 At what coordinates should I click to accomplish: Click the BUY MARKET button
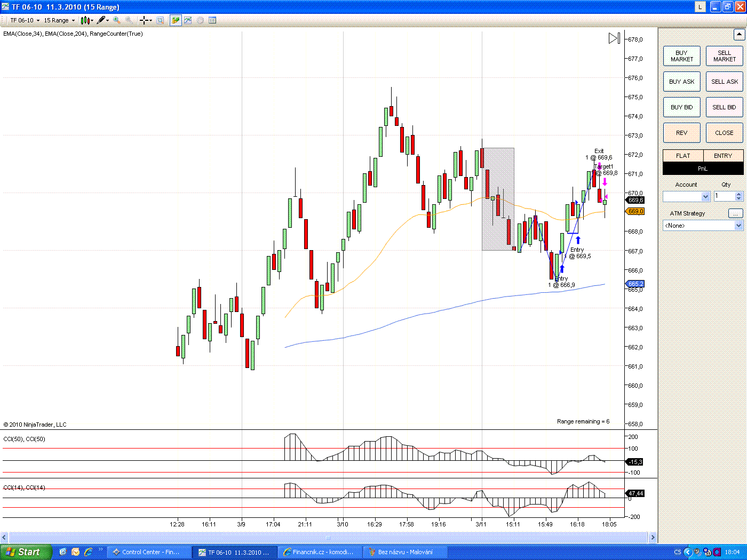pos(682,56)
